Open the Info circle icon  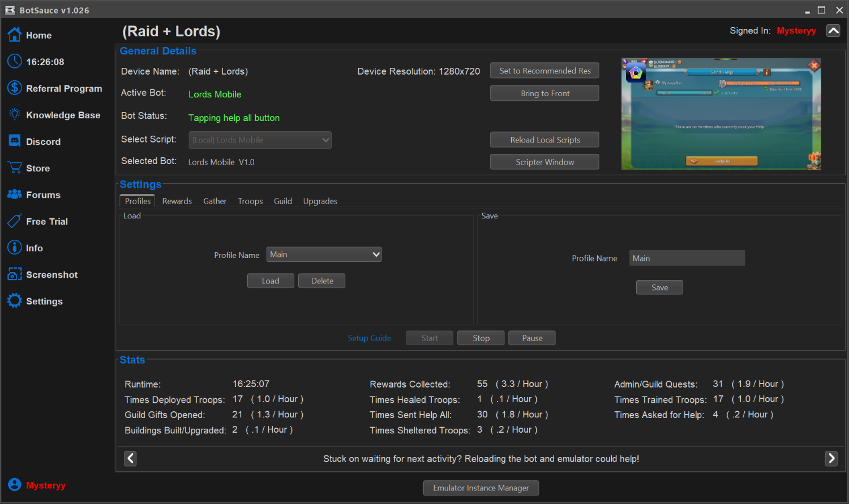14,247
